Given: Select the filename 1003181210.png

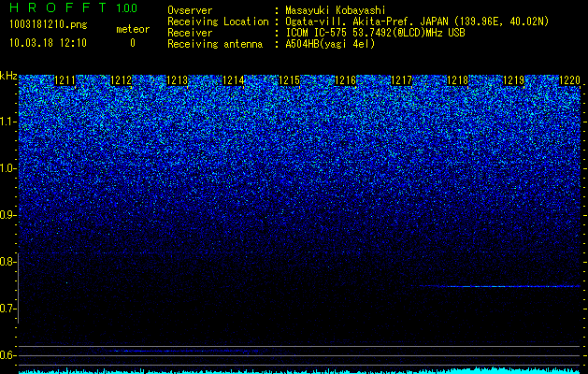Looking at the screenshot, I should point(49,25).
